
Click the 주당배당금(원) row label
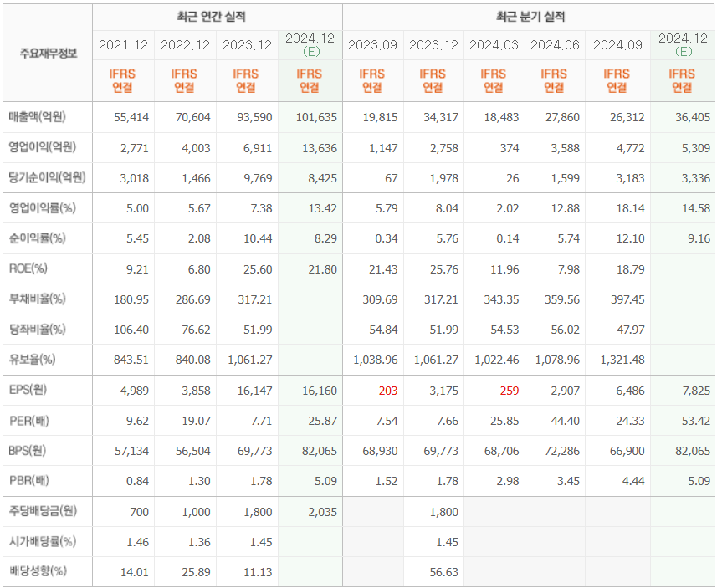43,511
